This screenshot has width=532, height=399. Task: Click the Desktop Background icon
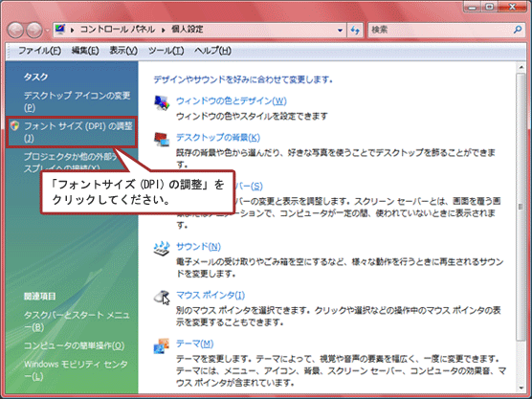tap(162, 139)
